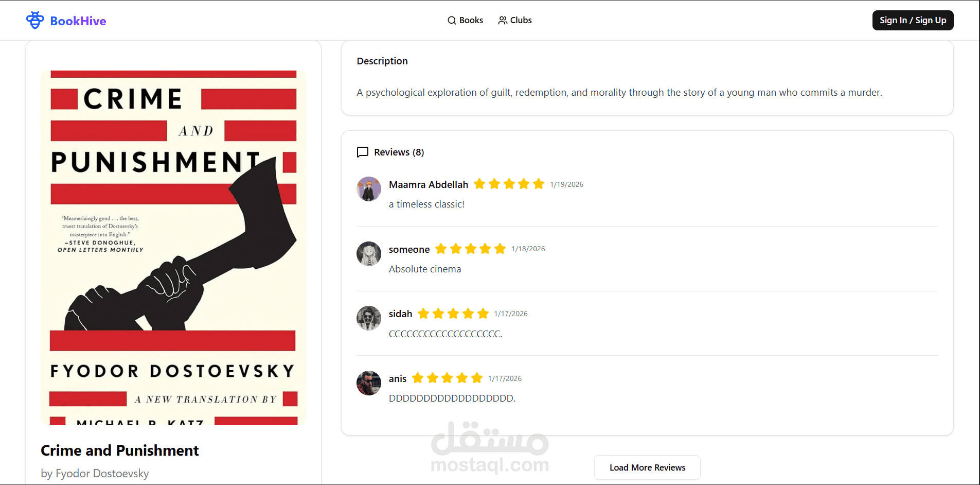Click the fifth star on Maamra Abdellah's review
Viewport: 980px width, 485px height.
coord(539,184)
